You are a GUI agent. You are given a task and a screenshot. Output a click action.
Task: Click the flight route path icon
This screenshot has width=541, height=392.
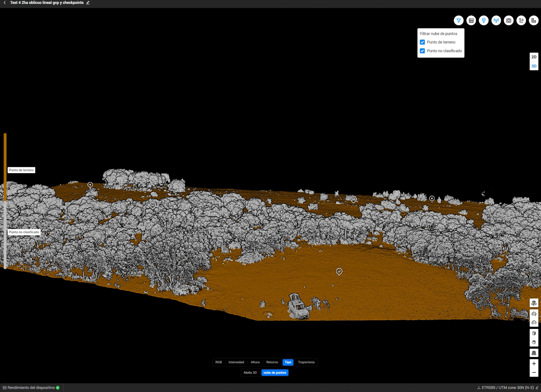pyautogui.click(x=521, y=21)
